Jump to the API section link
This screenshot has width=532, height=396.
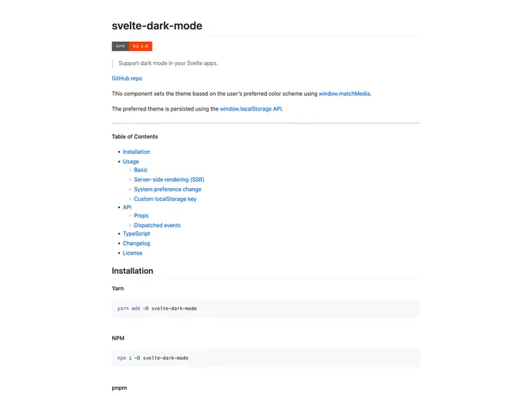[x=128, y=207]
